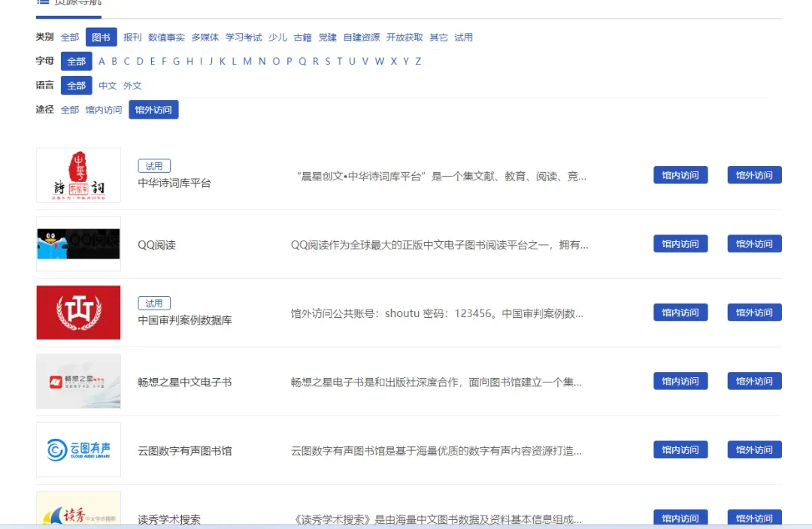Click the 中华诗词库平台 logo thumbnail
Screen dimensions: 812x529
click(x=78, y=175)
